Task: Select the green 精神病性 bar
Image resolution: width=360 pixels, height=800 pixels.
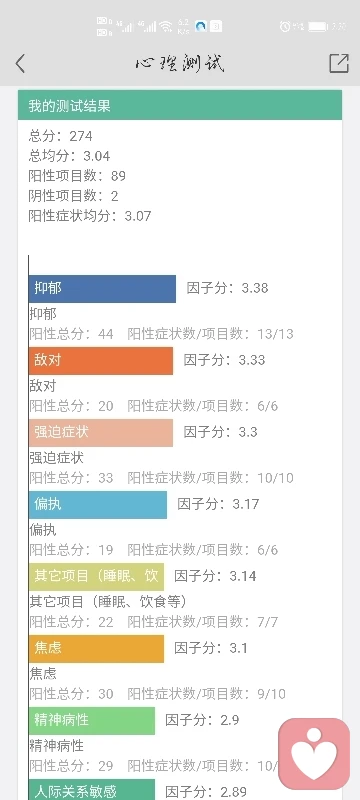Action: (x=92, y=721)
